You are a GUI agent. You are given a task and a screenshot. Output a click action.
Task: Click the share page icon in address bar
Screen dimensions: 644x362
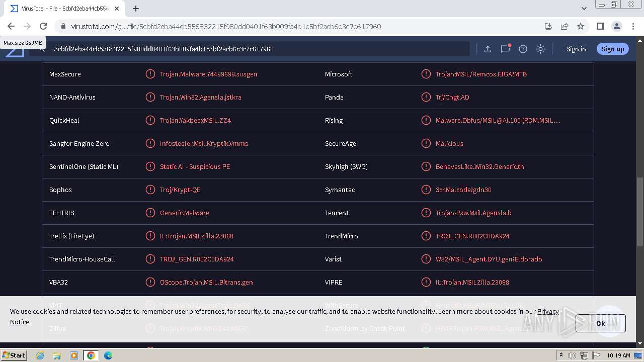click(565, 26)
